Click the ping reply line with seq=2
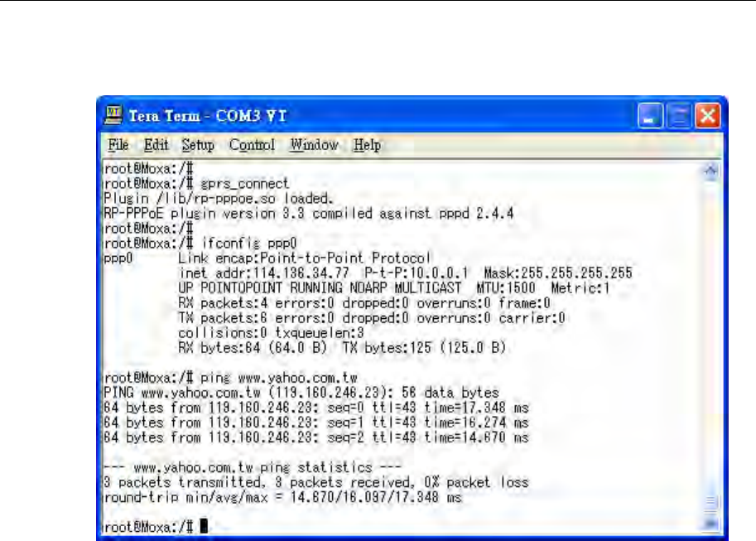The image size is (756, 541). pos(315,437)
